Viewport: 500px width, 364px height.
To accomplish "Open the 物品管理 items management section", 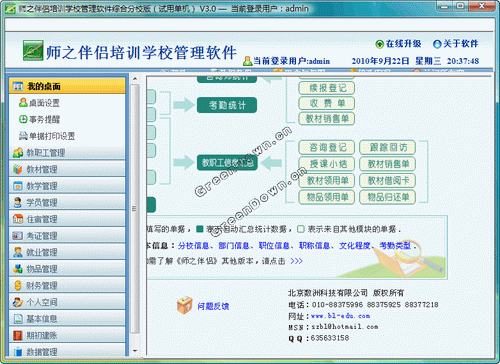I will 67,269.
